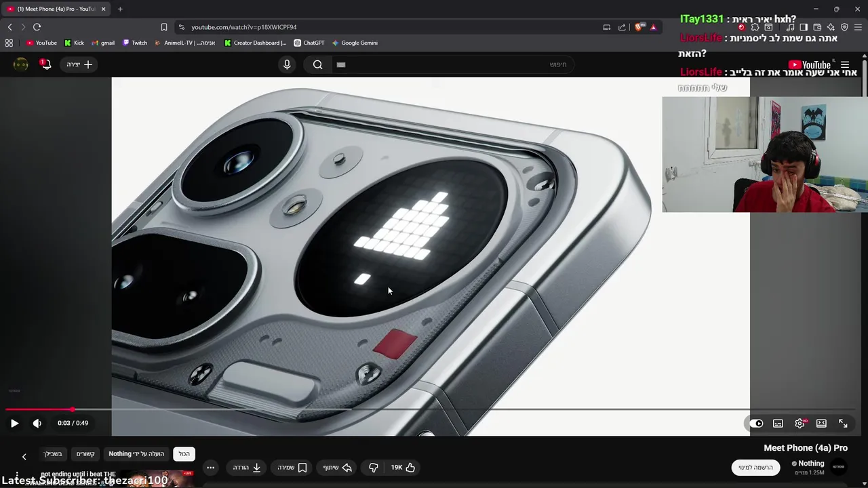
Task: Open the Nothing channel avatar
Action: (839, 466)
